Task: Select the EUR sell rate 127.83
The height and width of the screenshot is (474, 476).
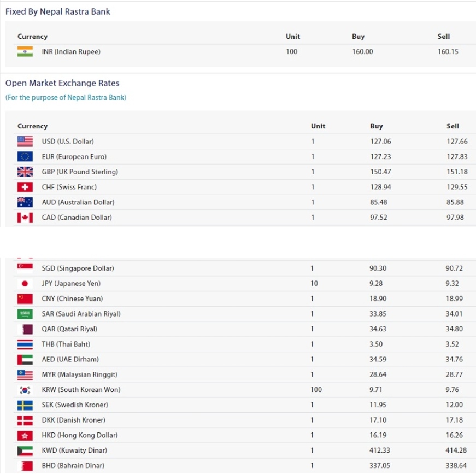Action: tap(457, 157)
